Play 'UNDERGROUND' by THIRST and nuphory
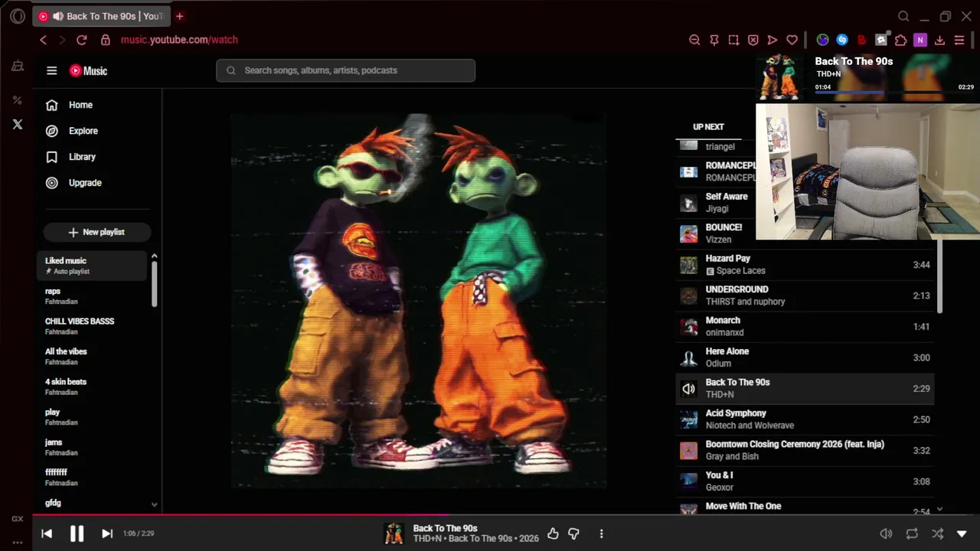Screen dimensions: 980x551 805,295
